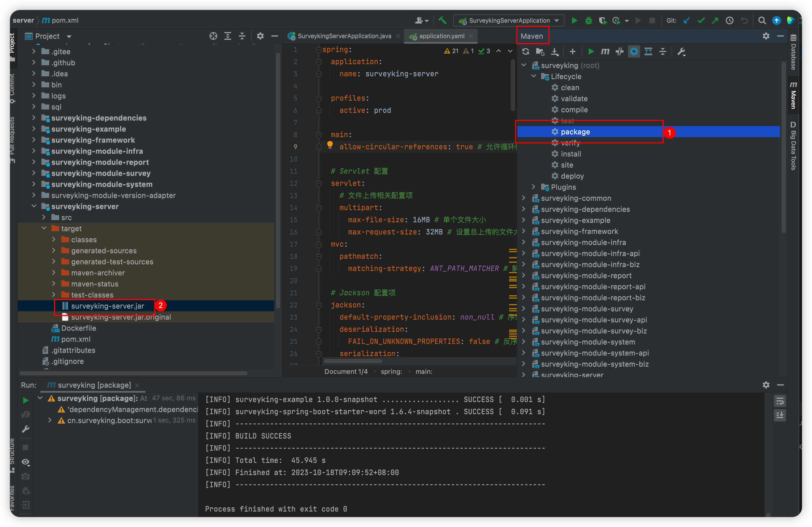Hide Maven tool window minimize icon

pos(780,36)
